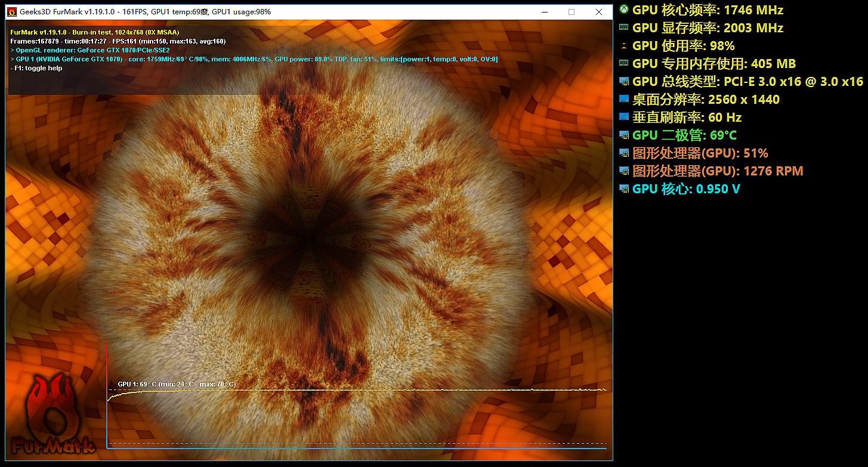Viewport: 868px width, 467px height.
Task: Click the icon beside 图形处理器(GPU): 51%
Action: pyautogui.click(x=624, y=153)
